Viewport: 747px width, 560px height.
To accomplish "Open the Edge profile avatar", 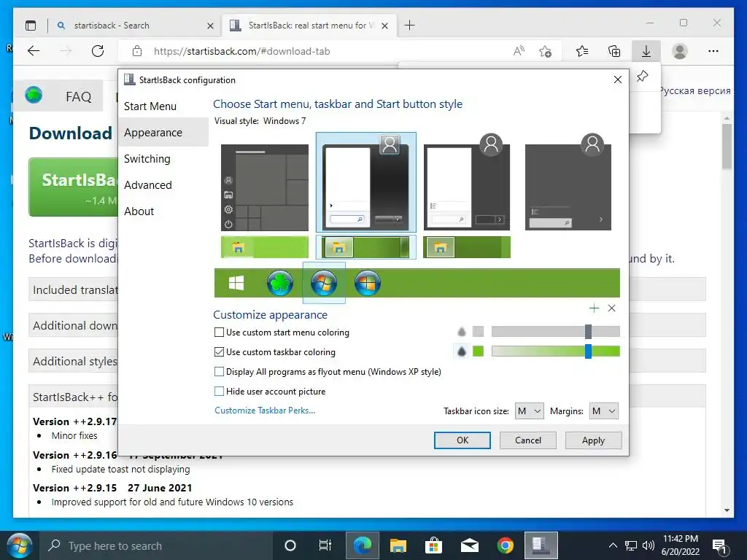I will (680, 51).
